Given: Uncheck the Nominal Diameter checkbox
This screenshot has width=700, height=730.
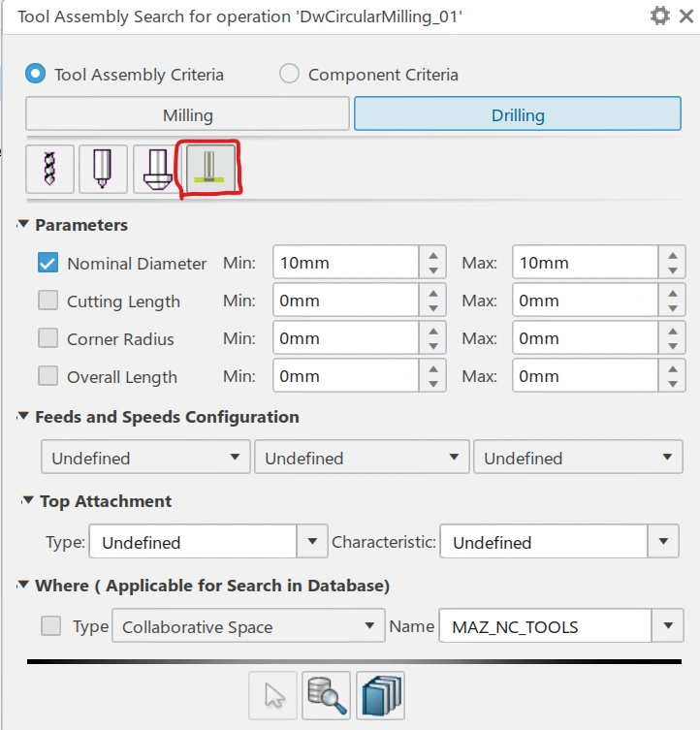Looking at the screenshot, I should (x=48, y=263).
